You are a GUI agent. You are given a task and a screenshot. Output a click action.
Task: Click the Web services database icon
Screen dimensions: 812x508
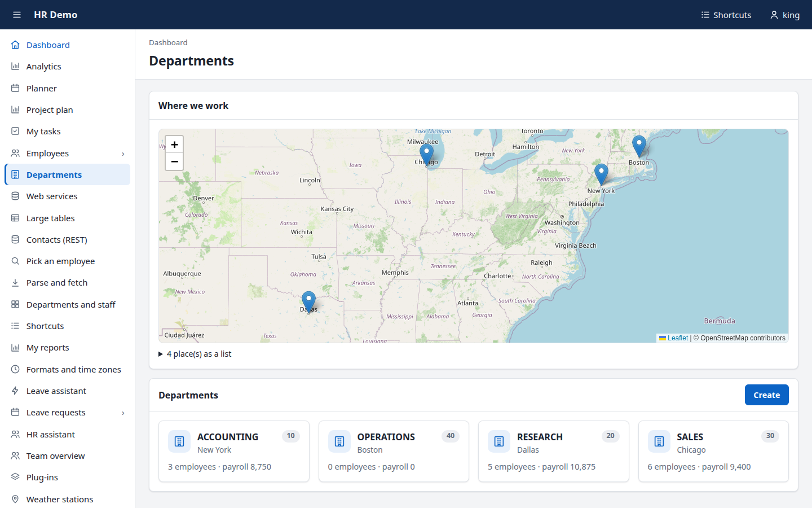[x=15, y=196]
